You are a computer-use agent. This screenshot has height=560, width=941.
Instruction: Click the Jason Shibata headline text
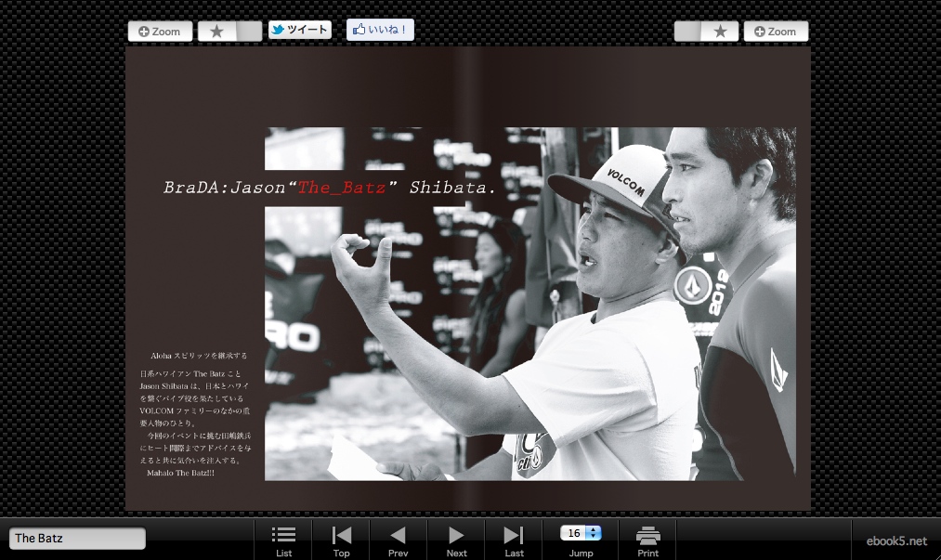[331, 188]
